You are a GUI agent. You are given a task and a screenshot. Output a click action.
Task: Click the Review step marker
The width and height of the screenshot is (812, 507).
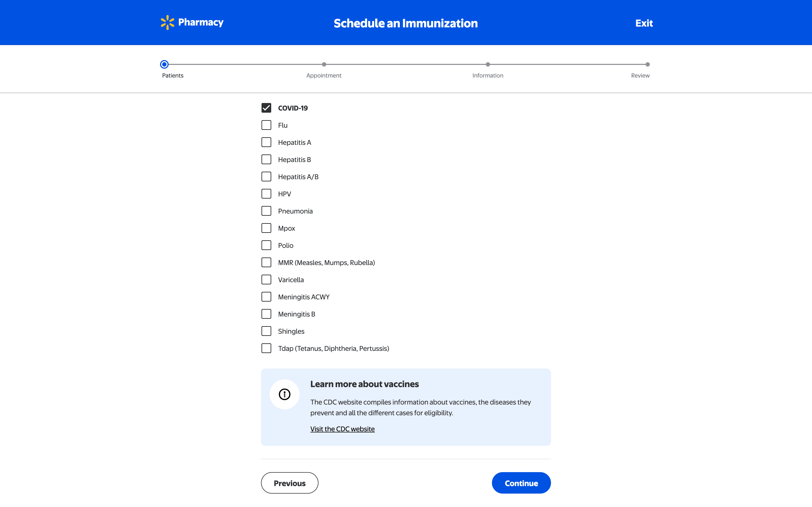point(647,64)
